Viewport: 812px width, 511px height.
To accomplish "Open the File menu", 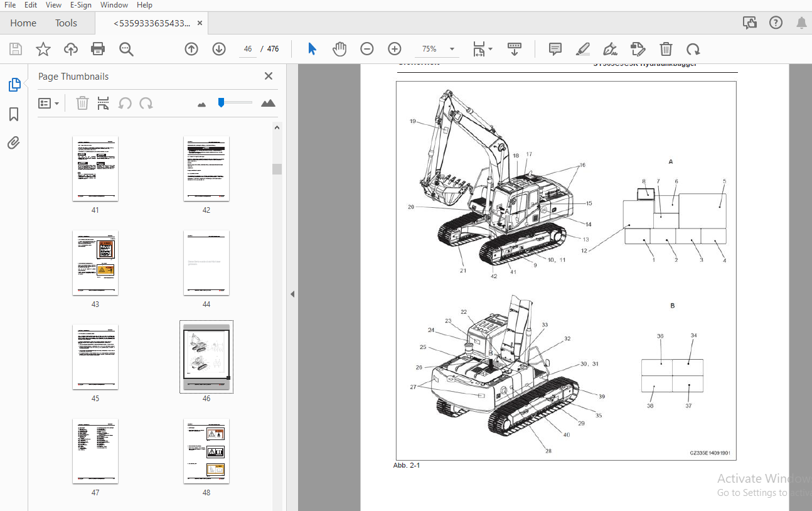I will click(x=10, y=5).
